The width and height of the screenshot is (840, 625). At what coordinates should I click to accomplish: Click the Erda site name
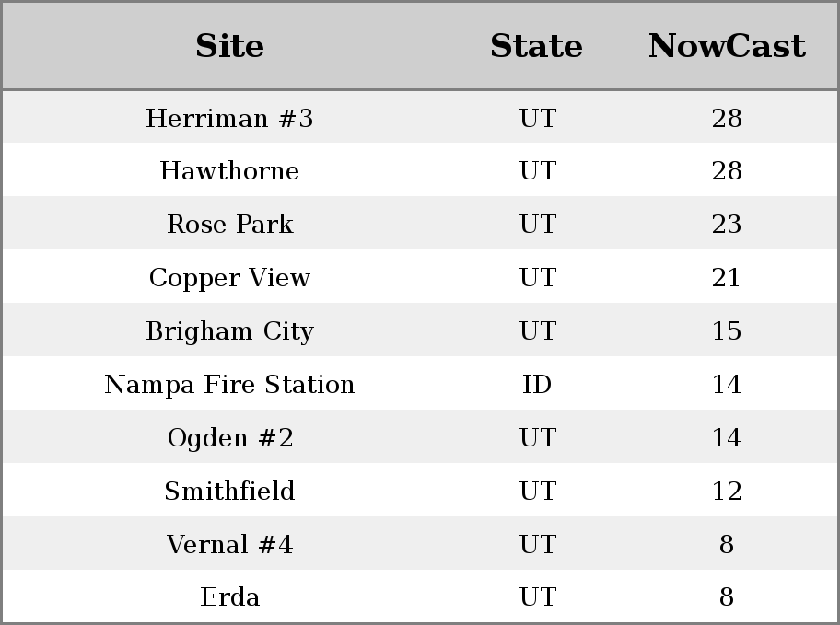point(230,596)
